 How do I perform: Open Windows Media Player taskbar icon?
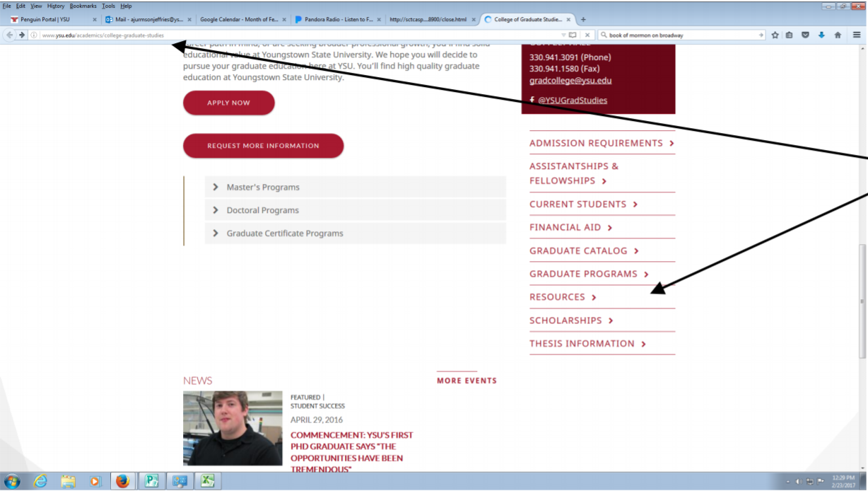point(95,482)
